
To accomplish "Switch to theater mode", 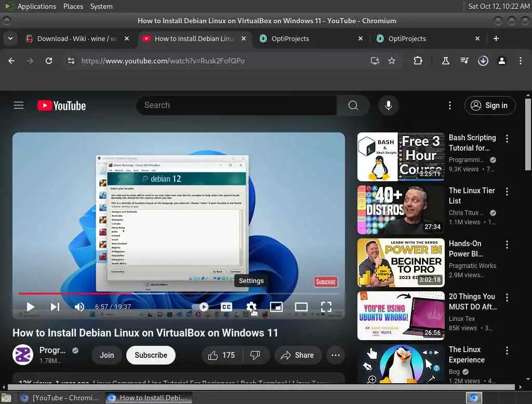I will click(x=301, y=307).
